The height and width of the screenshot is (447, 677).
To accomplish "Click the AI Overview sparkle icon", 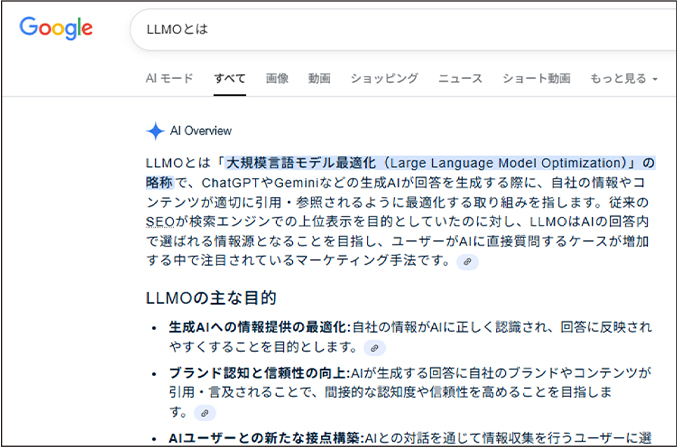I will pos(155,131).
